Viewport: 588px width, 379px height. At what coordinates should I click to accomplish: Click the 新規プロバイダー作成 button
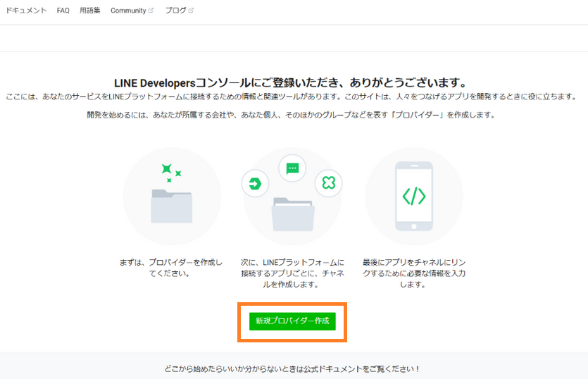pos(292,321)
